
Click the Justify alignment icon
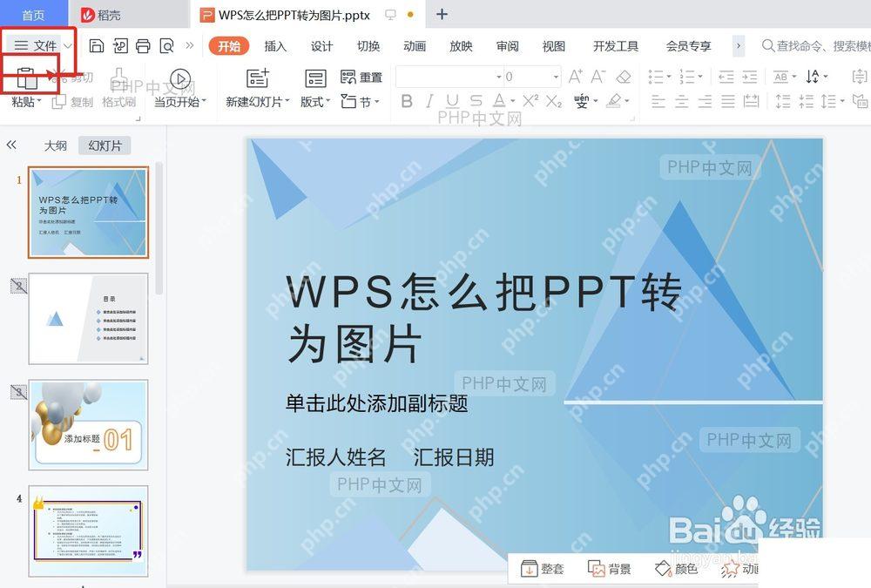point(728,101)
